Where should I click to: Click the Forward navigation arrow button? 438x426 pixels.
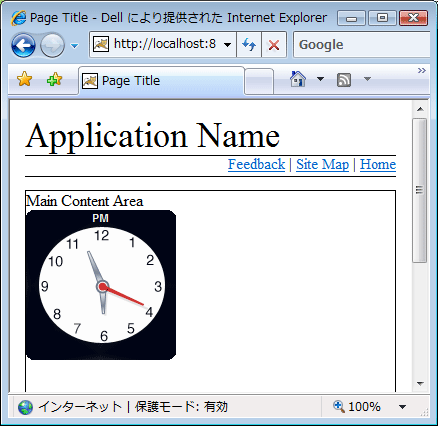pos(52,45)
